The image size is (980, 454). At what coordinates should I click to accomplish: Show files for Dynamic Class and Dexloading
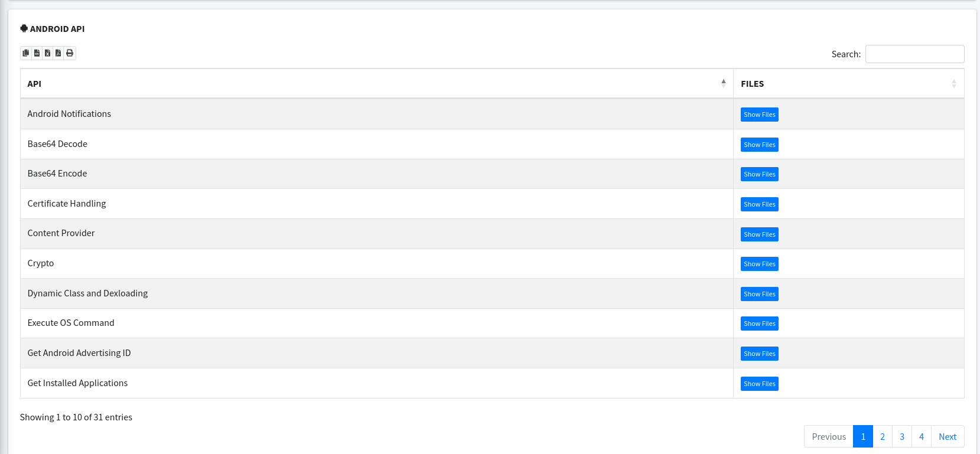pyautogui.click(x=759, y=294)
